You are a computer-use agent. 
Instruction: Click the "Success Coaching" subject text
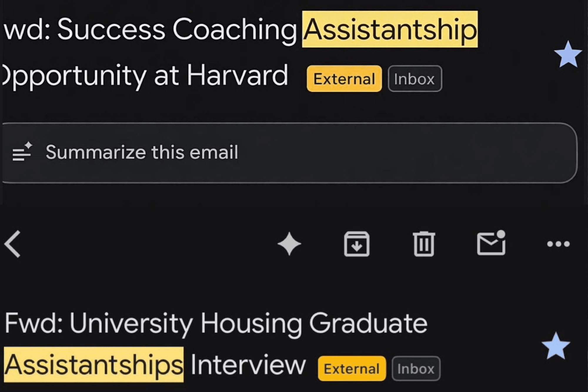pyautogui.click(x=176, y=29)
